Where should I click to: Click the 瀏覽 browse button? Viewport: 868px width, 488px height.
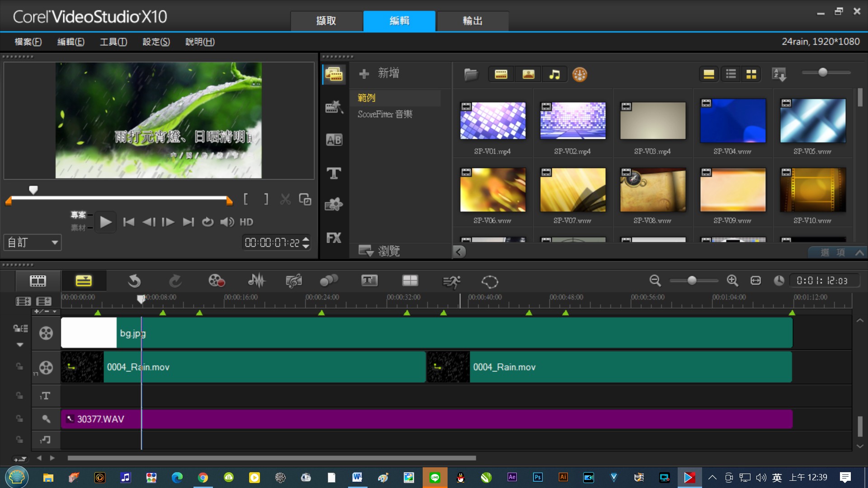(379, 251)
